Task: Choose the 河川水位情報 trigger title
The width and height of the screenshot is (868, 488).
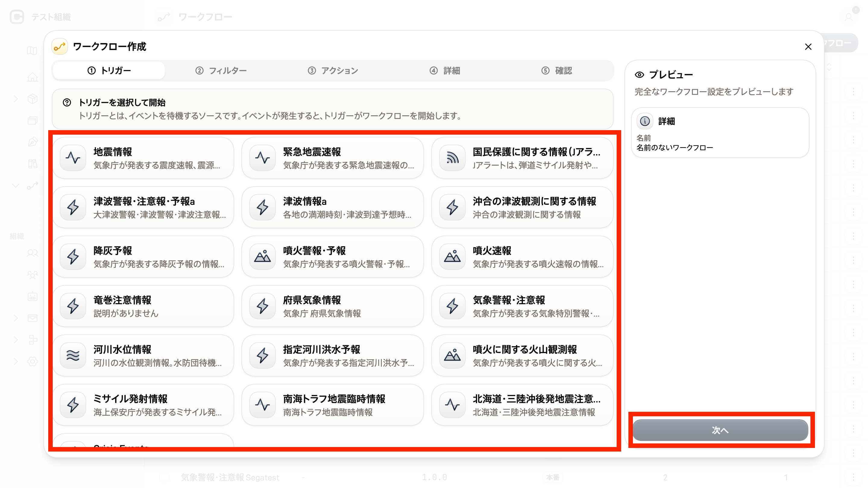Action: [x=122, y=349]
